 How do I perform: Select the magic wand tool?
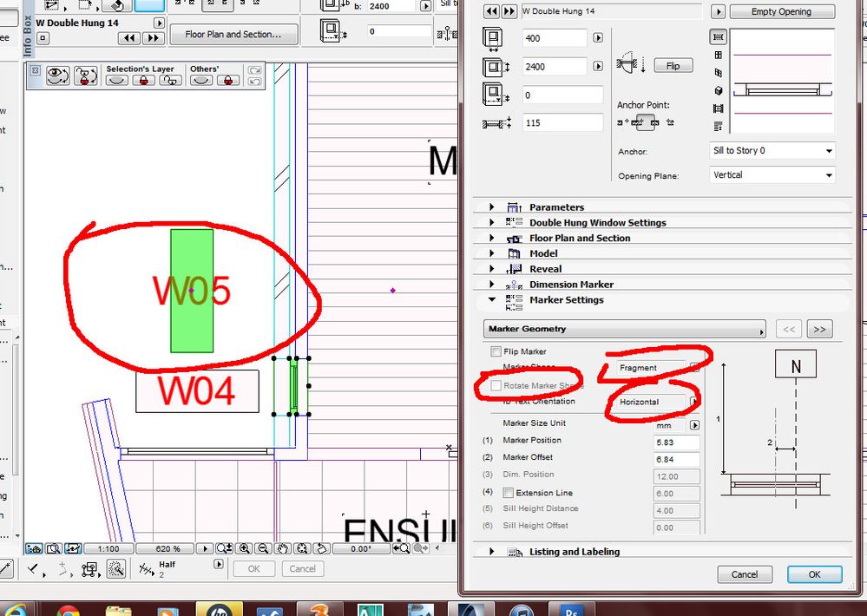pyautogui.click(x=116, y=568)
